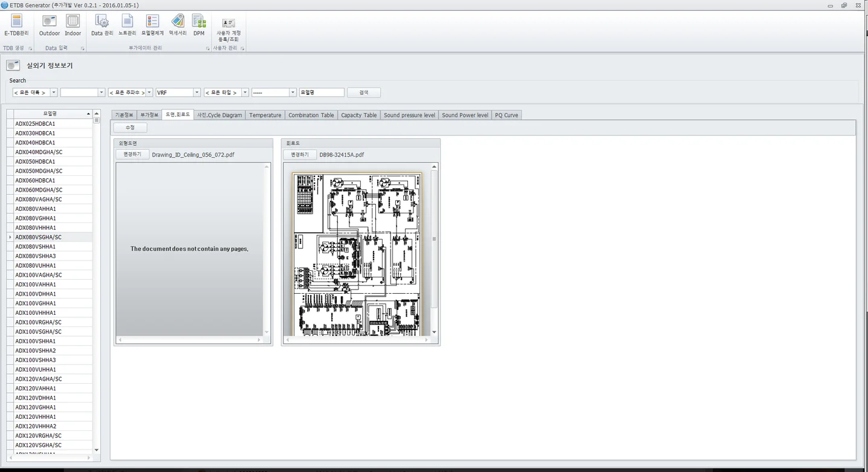Select model ADX025HDBCA1 in the list

tap(53, 123)
